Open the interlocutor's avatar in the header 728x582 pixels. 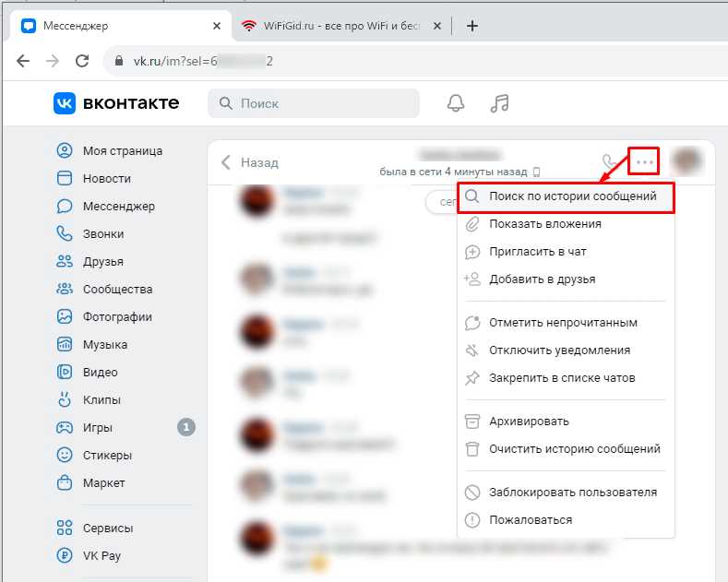coord(686,161)
